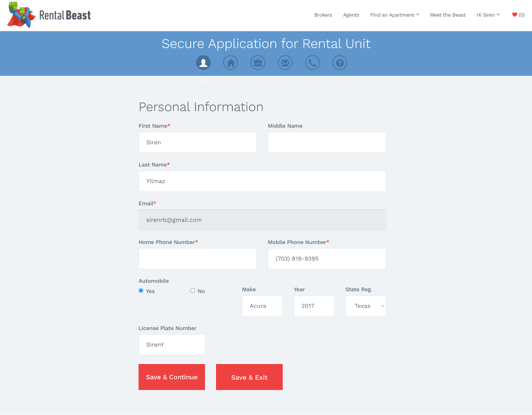This screenshot has height=415, width=532.
Task: Click the person profile step icon
Action: tap(203, 62)
